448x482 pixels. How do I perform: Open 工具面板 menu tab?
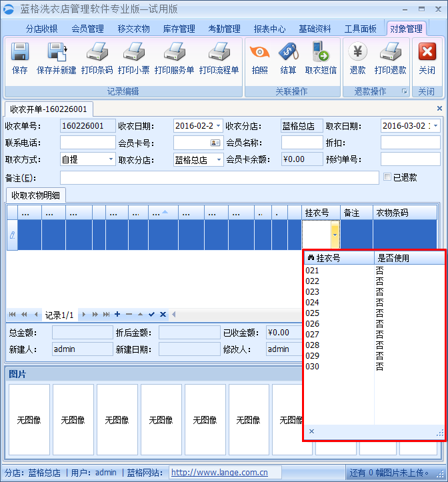tap(361, 29)
